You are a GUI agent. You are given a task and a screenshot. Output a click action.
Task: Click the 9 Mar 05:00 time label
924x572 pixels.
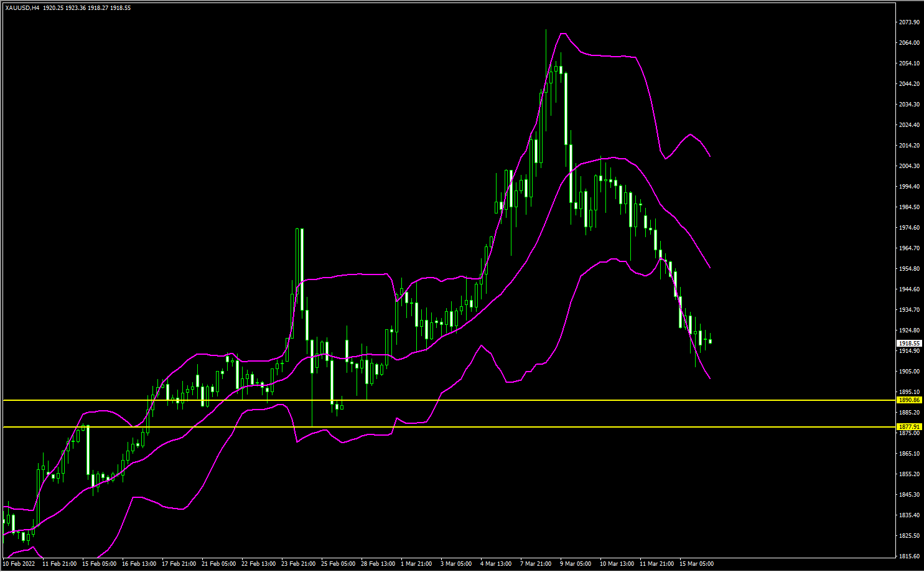[x=576, y=564]
